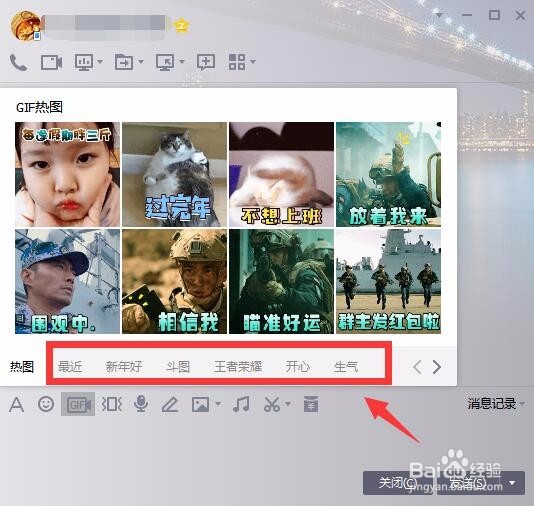This screenshot has height=506, width=534.
Task: Click the send picture icon
Action: click(200, 405)
